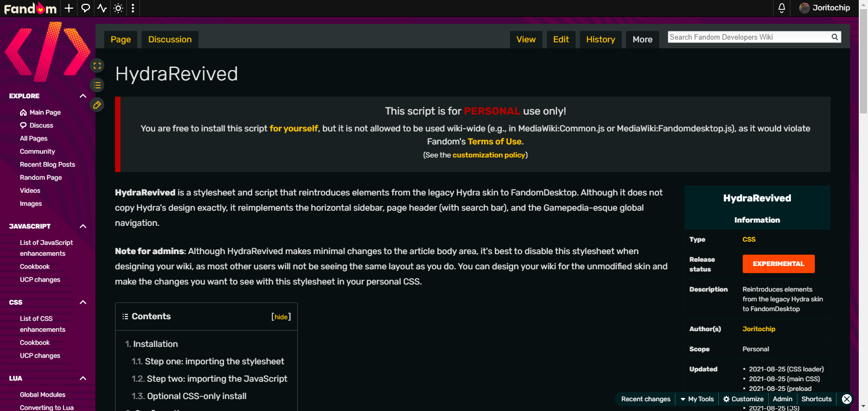Image resolution: width=868 pixels, height=411 pixels.
Task: Open List of CSS enhancements
Action: tap(42, 324)
